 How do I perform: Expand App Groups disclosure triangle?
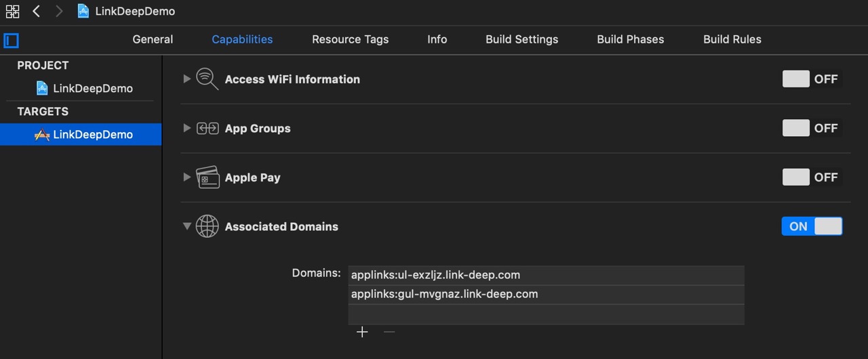[186, 128]
